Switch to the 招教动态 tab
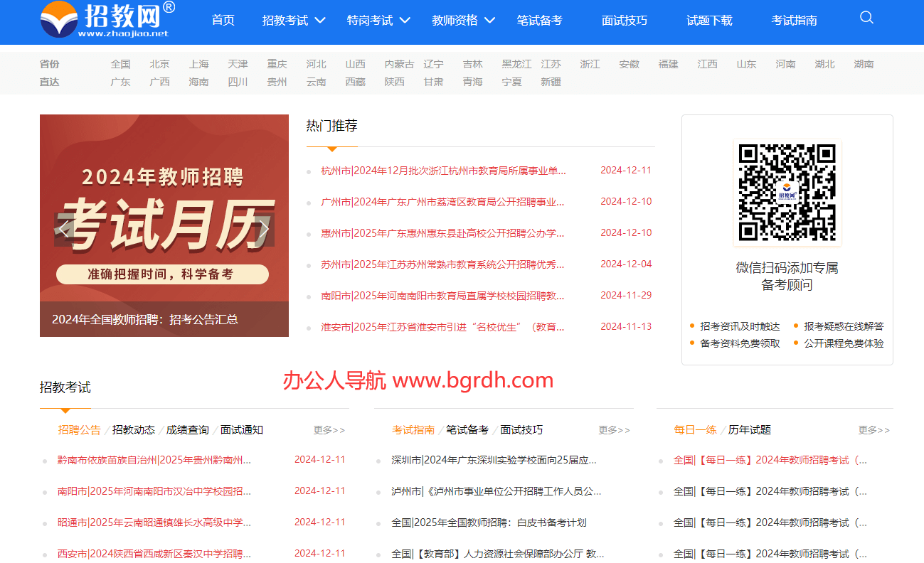Screen dimensions: 924x563 [133, 429]
